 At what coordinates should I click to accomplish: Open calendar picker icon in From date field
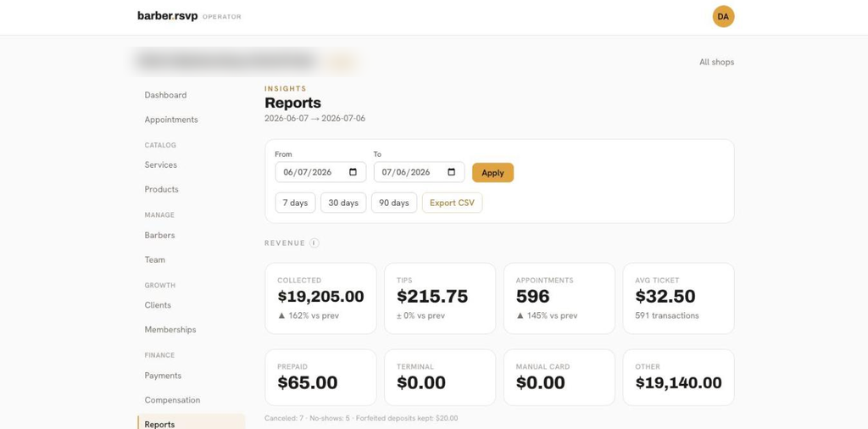click(353, 172)
